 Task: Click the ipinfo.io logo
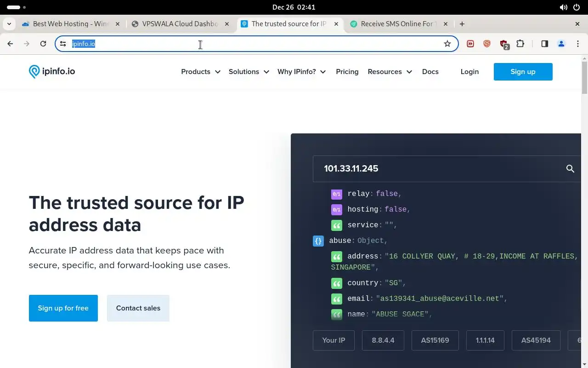pyautogui.click(x=52, y=71)
